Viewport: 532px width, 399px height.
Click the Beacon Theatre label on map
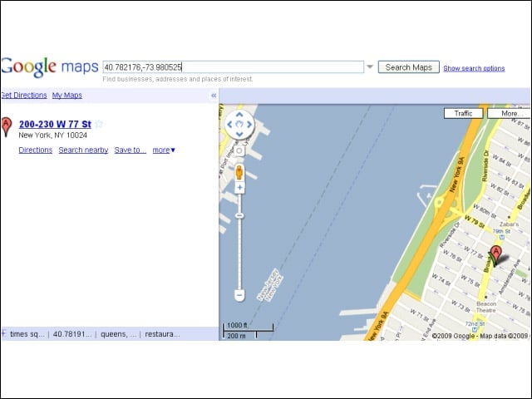486,307
